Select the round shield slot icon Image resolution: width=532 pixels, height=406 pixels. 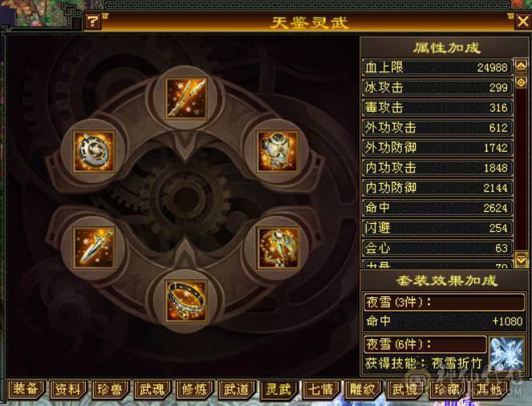coord(94,152)
